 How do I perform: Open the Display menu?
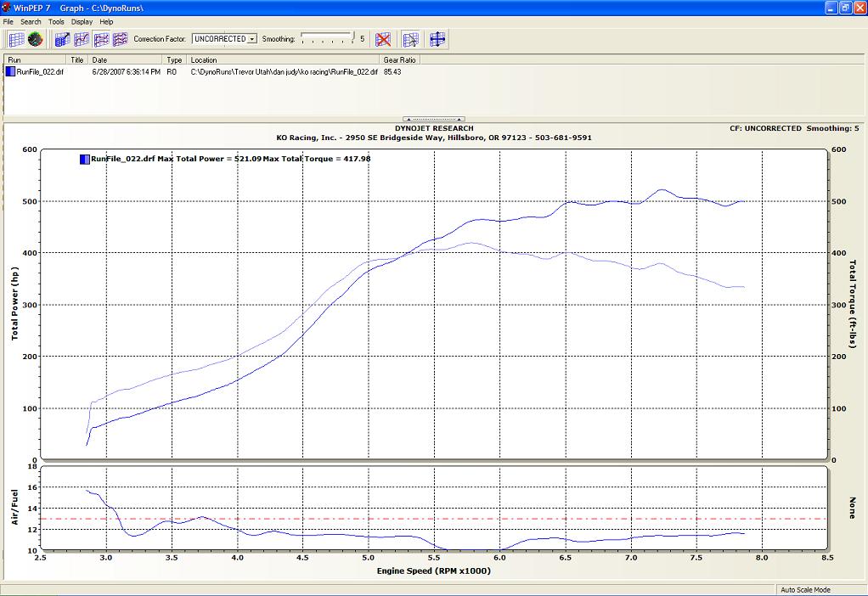82,21
